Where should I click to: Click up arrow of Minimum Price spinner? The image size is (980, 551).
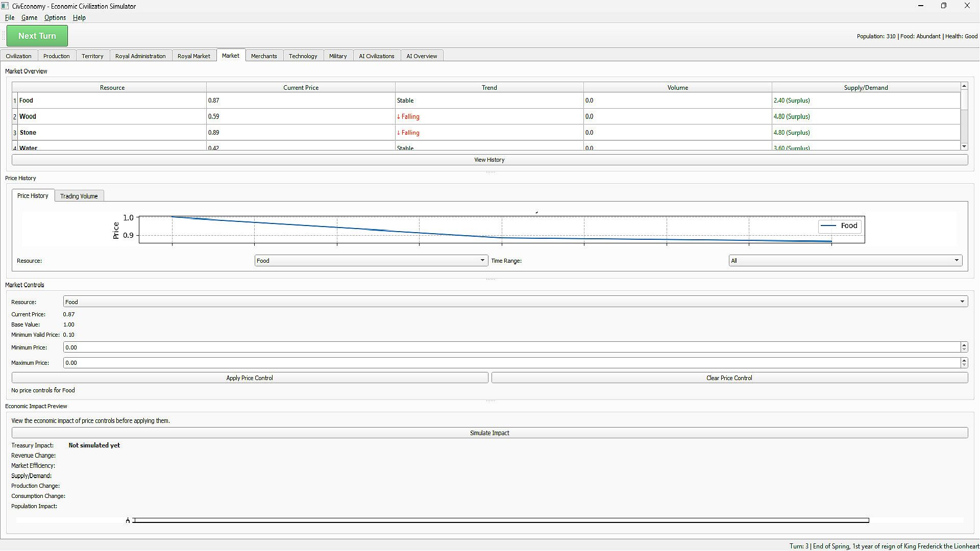click(964, 345)
